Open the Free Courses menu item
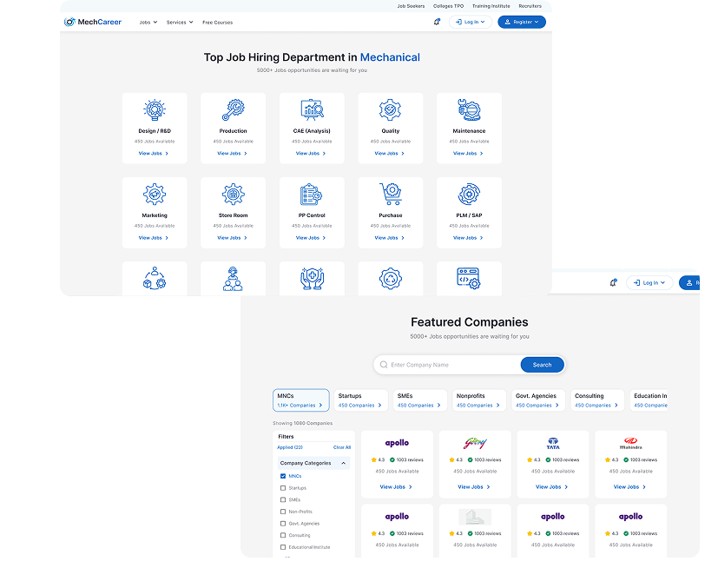 218,22
